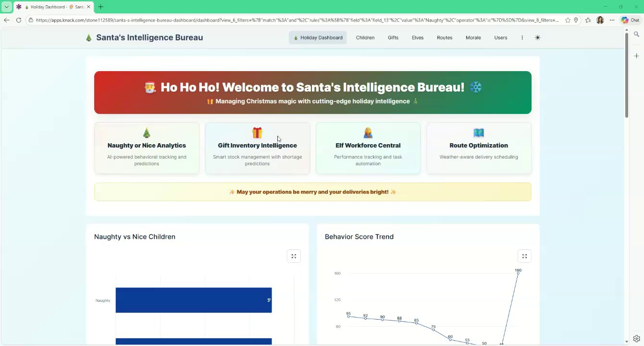
Task: Open the Copilot Chat button
Action: pos(631,20)
